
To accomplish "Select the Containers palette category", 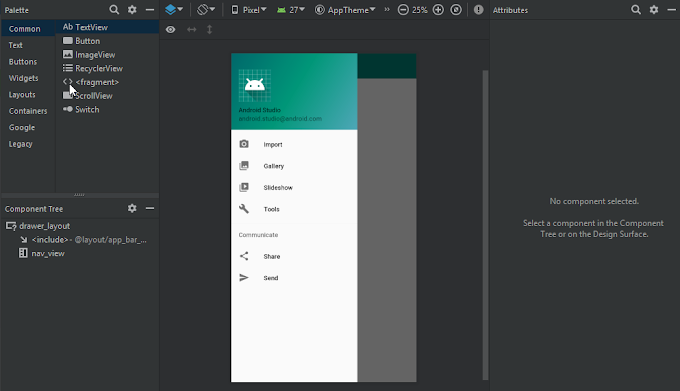I will click(x=28, y=111).
